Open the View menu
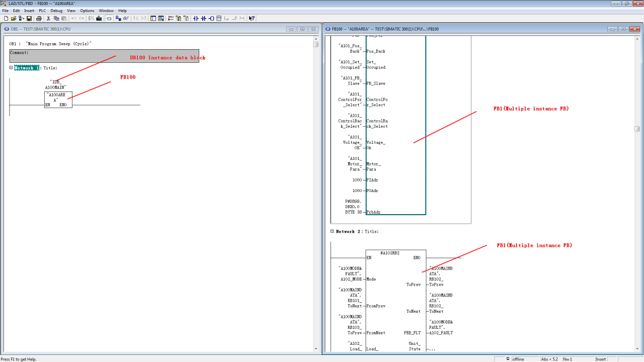This screenshot has width=644, height=362. pos(71,11)
